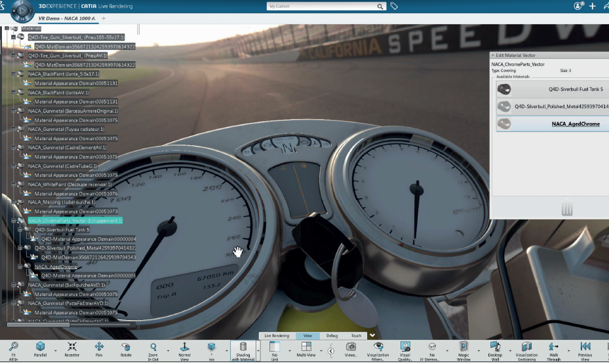Open dropdown arrow next to Multi-View
609x364 pixels.
click(321, 351)
